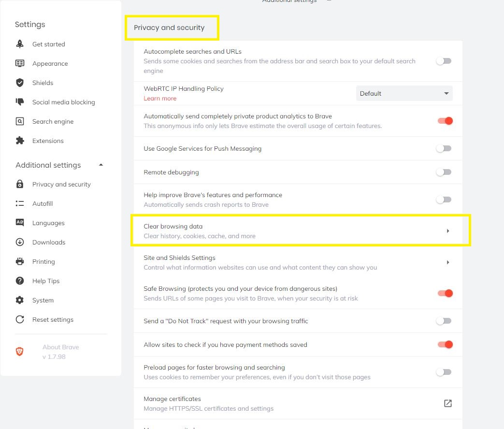Collapse the Additional settings section arrow
This screenshot has width=504, height=429.
pyautogui.click(x=101, y=165)
